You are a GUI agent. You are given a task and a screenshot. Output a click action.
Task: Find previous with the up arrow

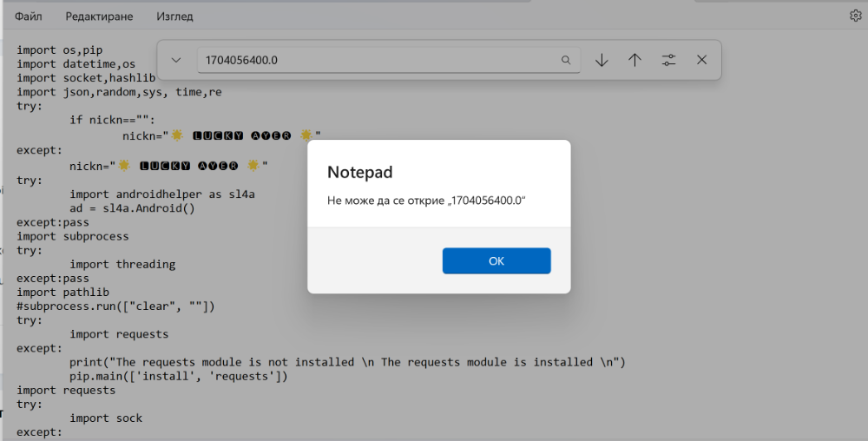[635, 60]
